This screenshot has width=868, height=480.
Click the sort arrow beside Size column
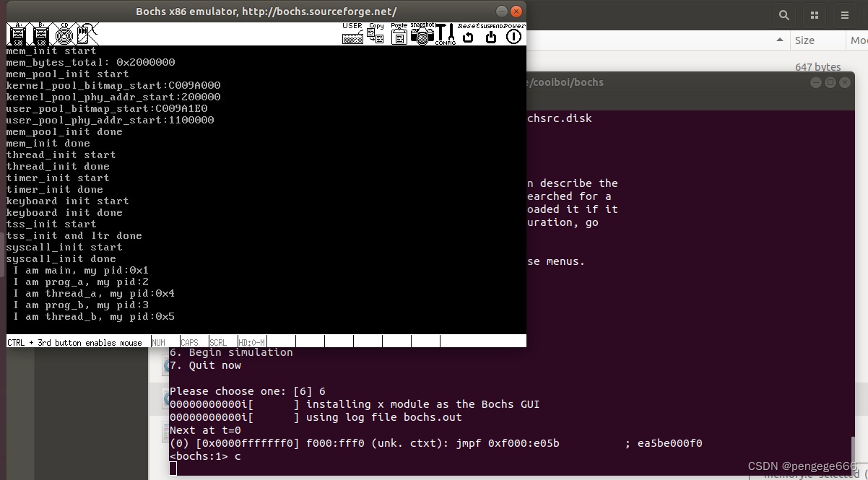[779, 40]
